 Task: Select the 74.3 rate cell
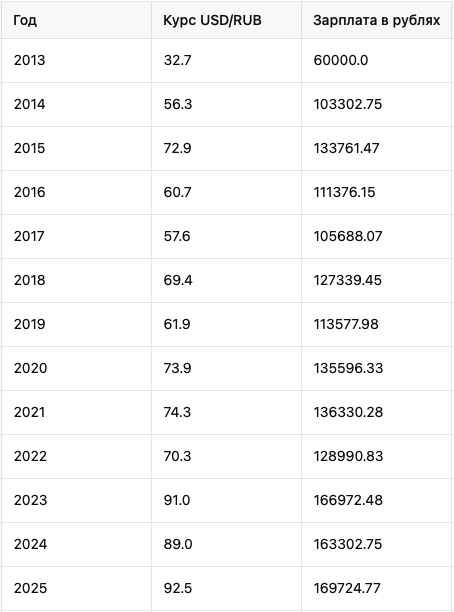(x=226, y=412)
